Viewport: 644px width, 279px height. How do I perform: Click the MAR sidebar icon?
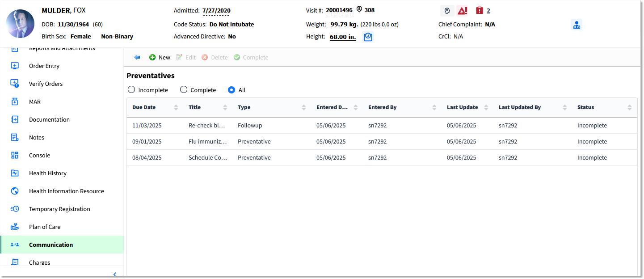[x=15, y=101]
